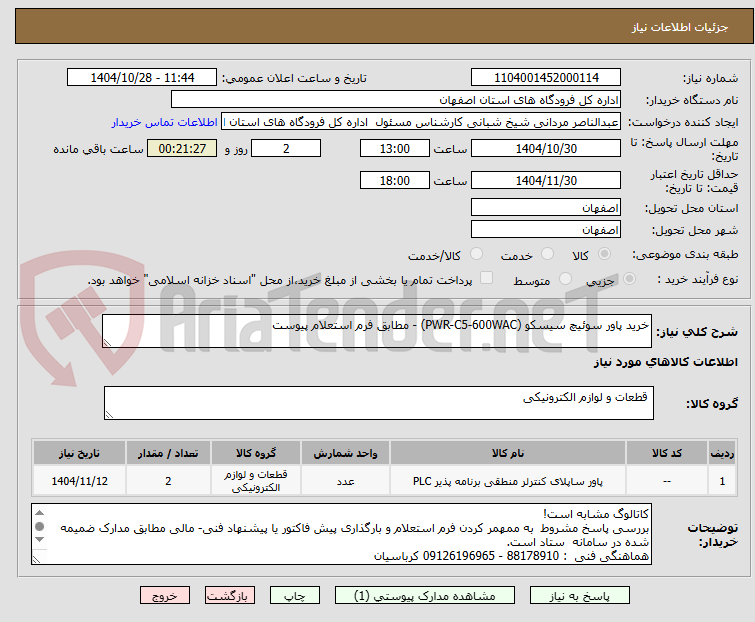This screenshot has width=755, height=622.
Task: Open اطلاعات تماس خریدار link
Action: click(165, 122)
